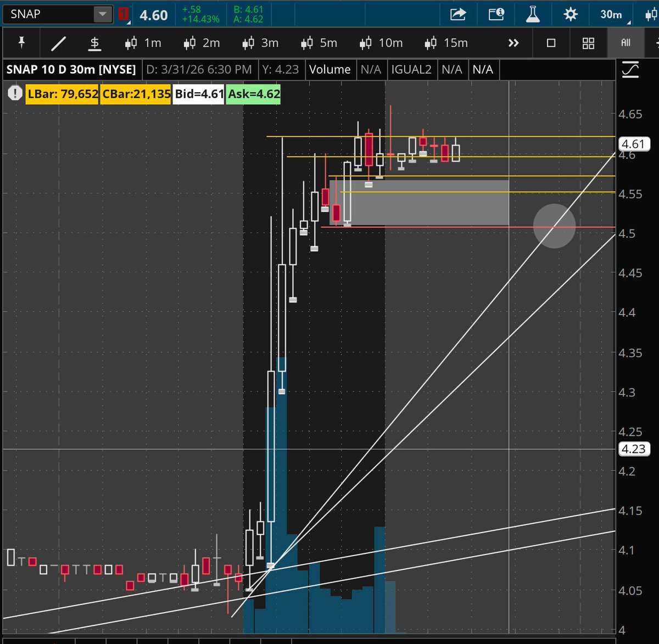Image resolution: width=659 pixels, height=644 pixels.
Task: Open the share chart icon
Action: tap(458, 14)
